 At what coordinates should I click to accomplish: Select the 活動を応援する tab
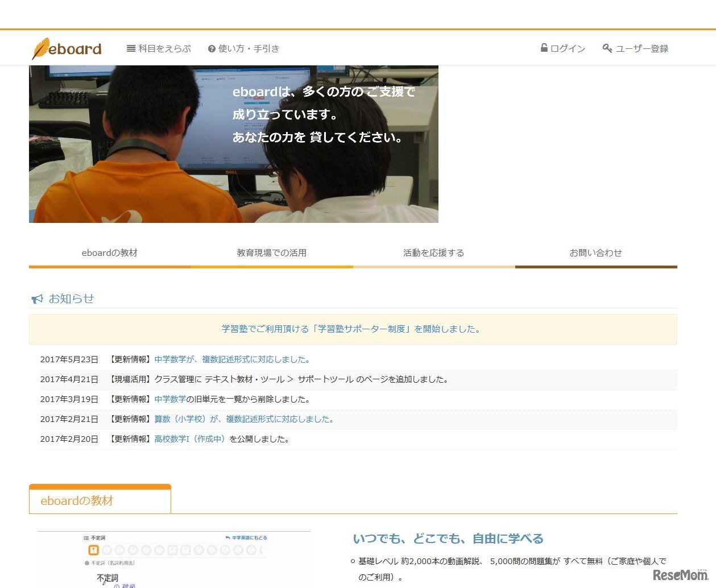click(433, 252)
